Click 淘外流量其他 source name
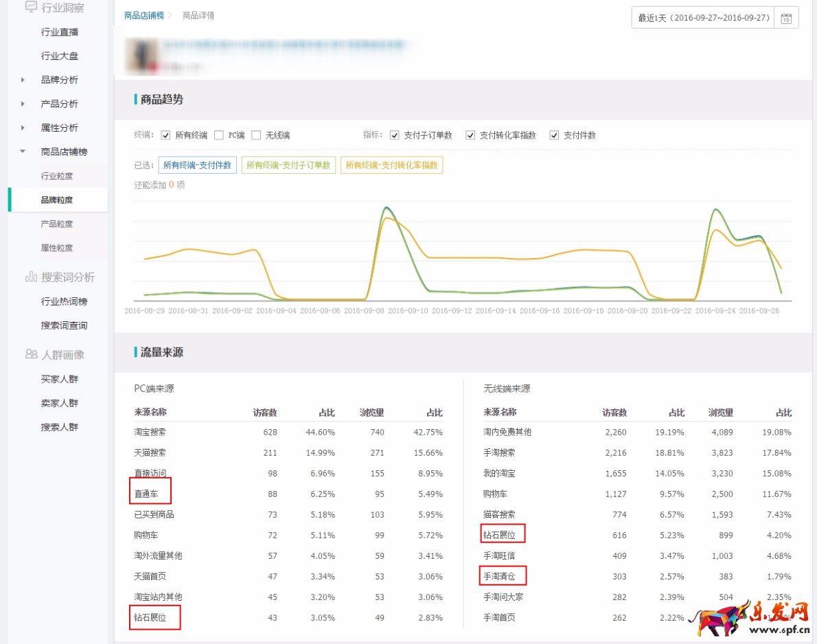817x644 pixels. pyautogui.click(x=158, y=556)
